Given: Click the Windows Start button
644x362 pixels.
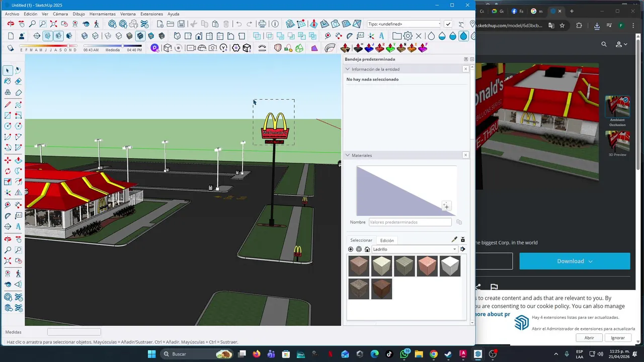Looking at the screenshot, I should (x=151, y=354).
